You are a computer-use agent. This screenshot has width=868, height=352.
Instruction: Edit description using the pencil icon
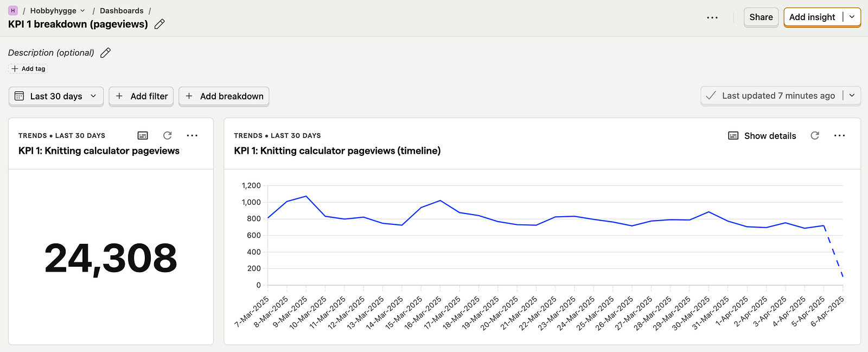(x=106, y=53)
